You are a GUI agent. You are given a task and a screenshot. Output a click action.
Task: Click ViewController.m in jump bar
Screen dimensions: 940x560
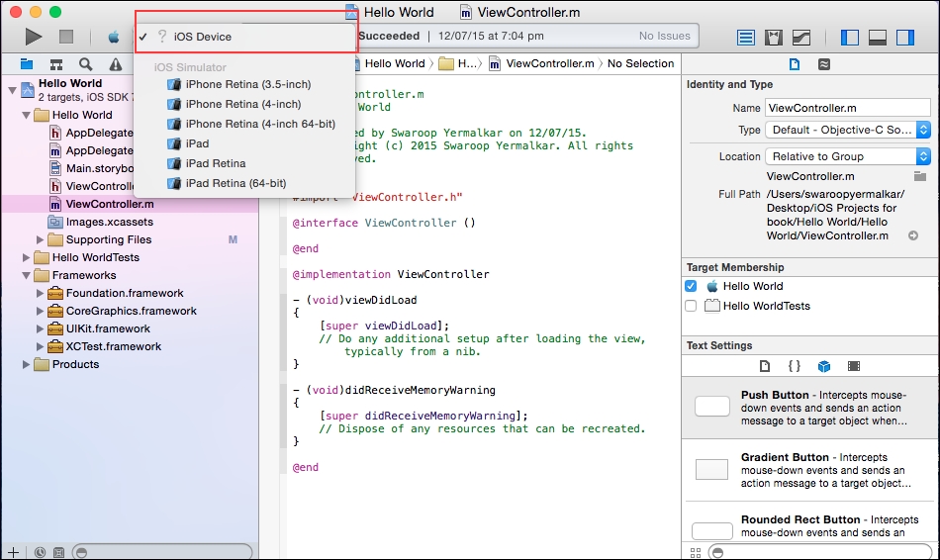point(542,63)
